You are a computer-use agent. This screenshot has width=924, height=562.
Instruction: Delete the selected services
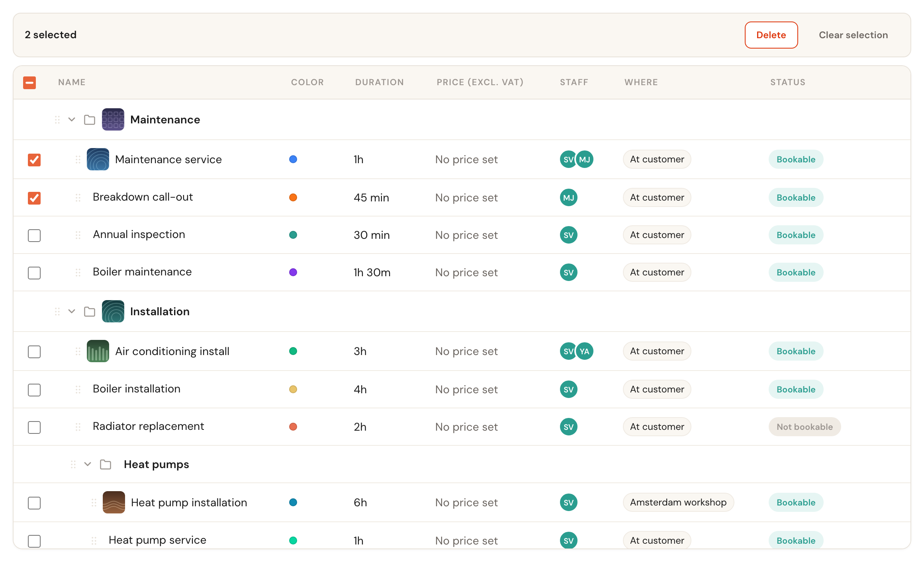(771, 35)
